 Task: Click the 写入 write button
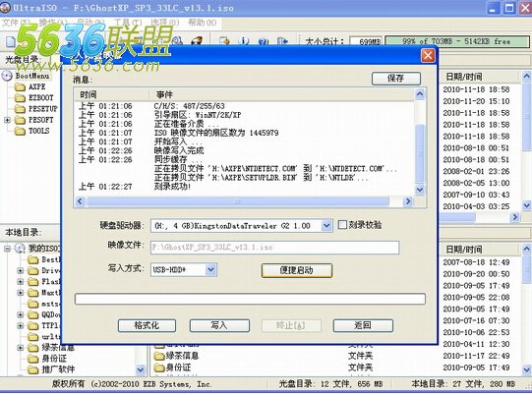click(219, 325)
